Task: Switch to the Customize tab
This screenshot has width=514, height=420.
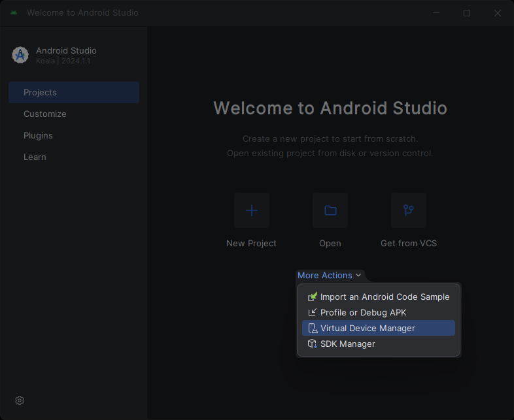Action: (74, 114)
